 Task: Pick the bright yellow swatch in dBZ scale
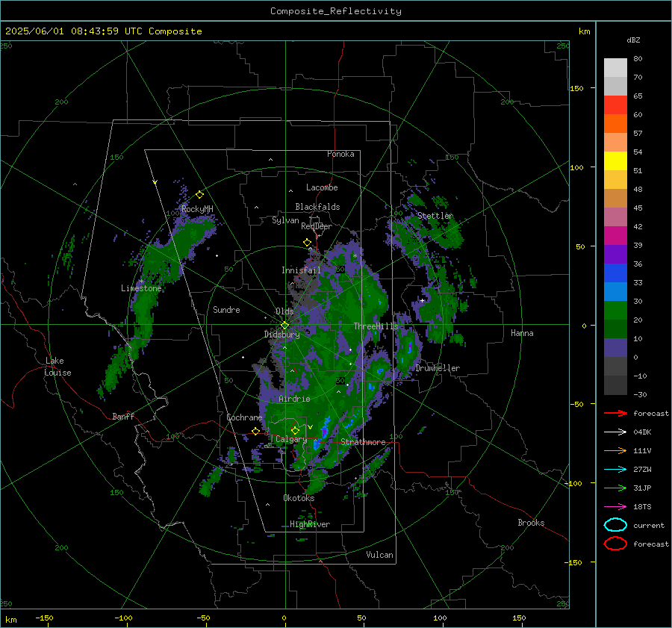point(615,161)
